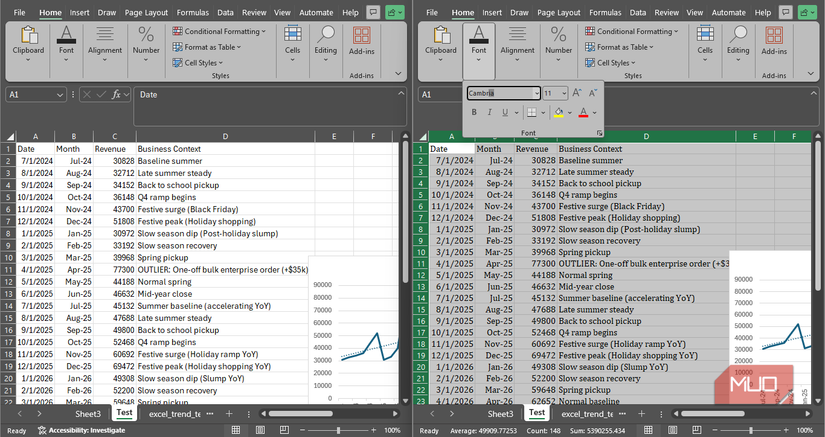Select excel_trend_te sheet in right window
825x437 pixels.
pos(587,414)
